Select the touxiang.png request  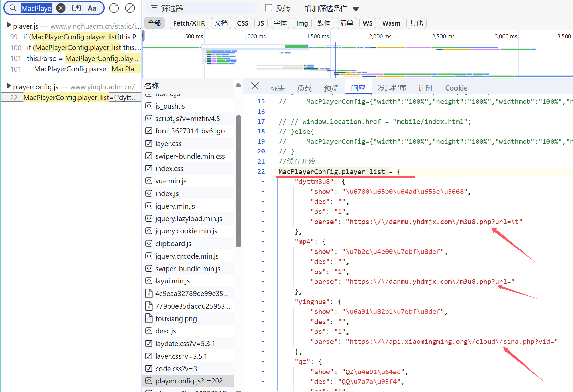click(176, 319)
